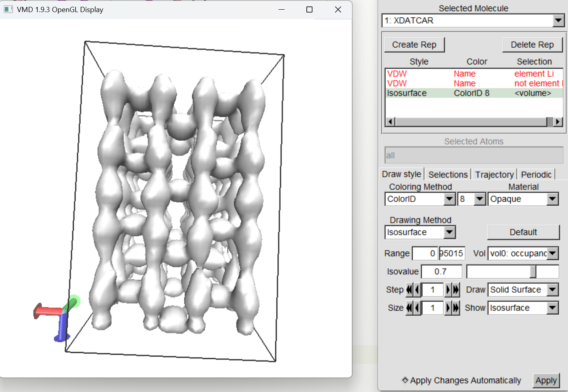Screen dimensions: 568x392
Task: Click the Range maximum input field
Action: coord(452,253)
